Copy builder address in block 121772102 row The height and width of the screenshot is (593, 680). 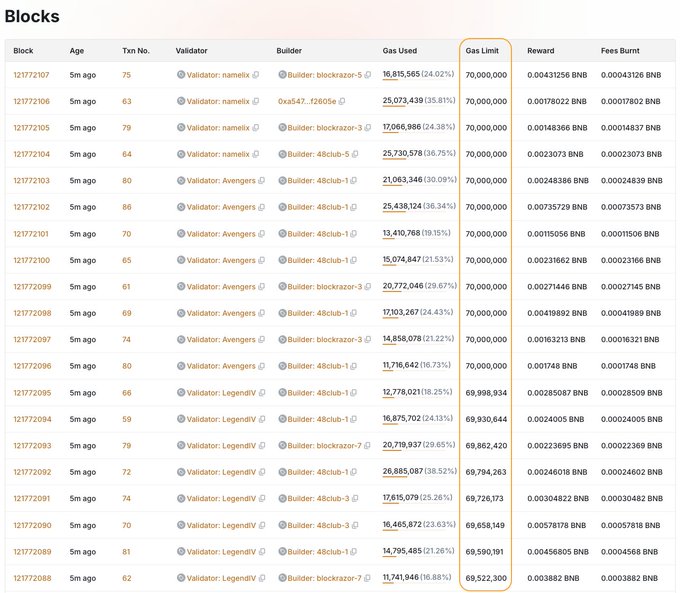[x=353, y=207]
